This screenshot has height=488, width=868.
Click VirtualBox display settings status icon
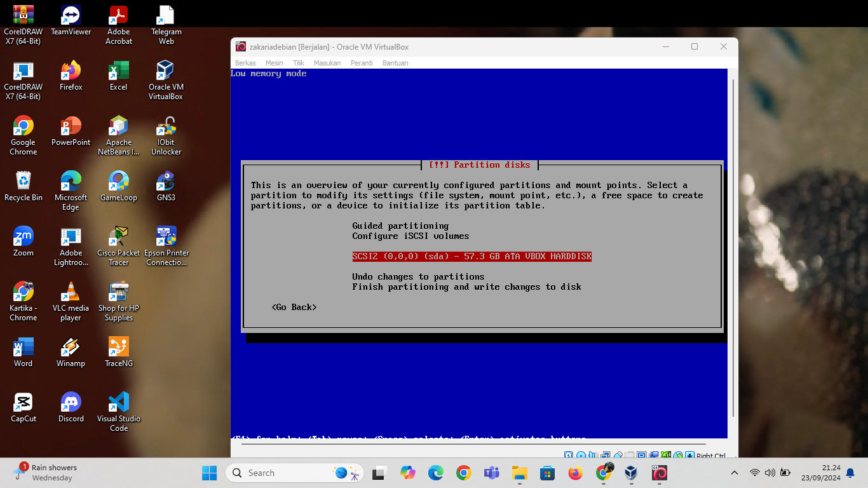[x=641, y=454]
